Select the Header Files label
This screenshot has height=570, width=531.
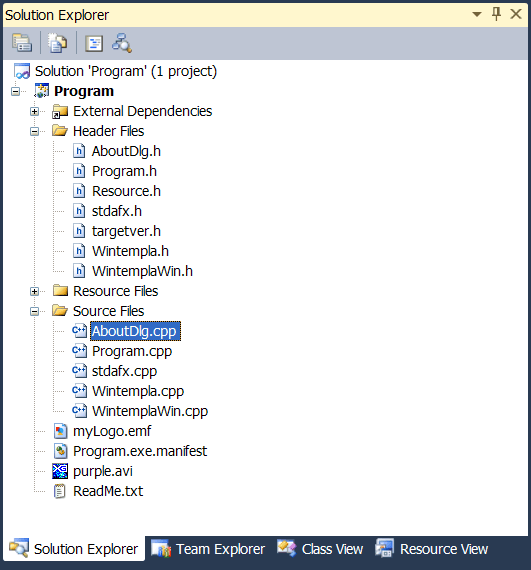tap(108, 131)
